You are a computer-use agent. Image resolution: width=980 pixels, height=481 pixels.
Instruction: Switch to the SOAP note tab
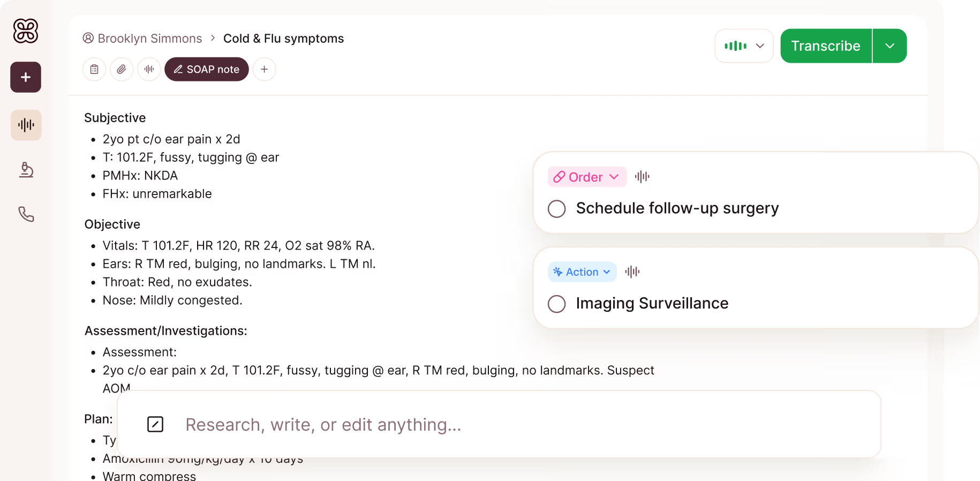coord(207,69)
